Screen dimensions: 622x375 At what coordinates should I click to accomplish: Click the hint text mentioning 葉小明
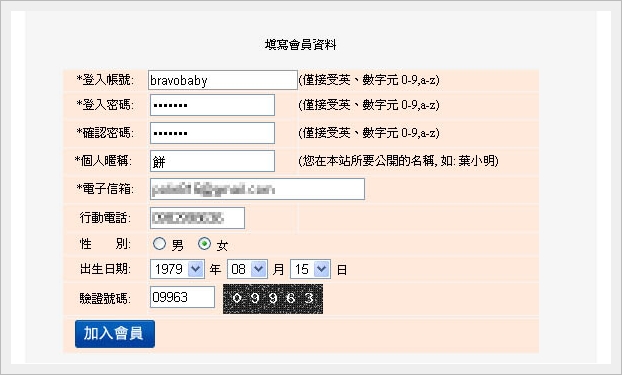click(x=398, y=161)
